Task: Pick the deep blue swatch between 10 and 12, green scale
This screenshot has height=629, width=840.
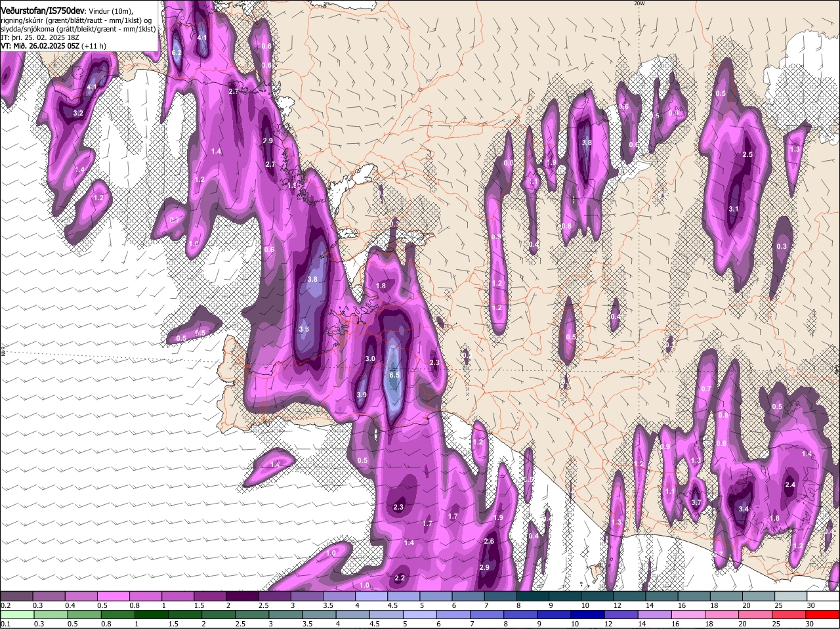Action: click(587, 615)
